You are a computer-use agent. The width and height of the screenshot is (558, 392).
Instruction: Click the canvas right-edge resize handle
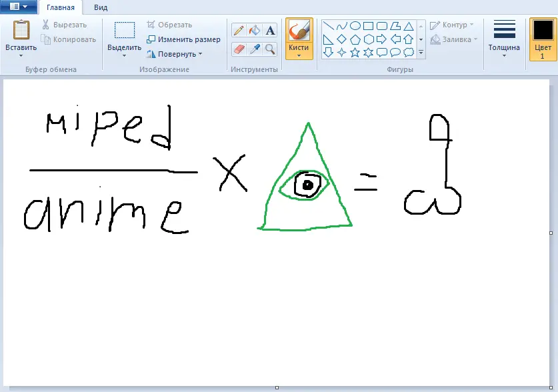551,233
